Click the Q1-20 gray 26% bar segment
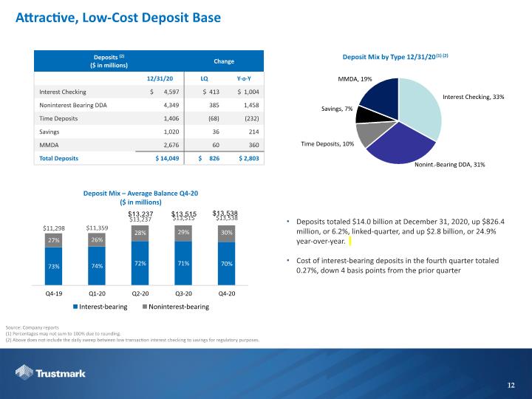 pyautogui.click(x=97, y=239)
